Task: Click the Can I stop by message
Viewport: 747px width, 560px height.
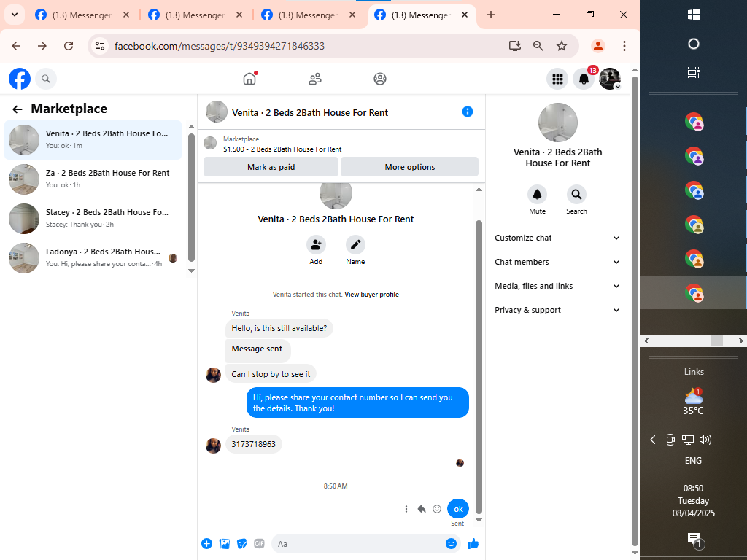Action: (271, 374)
